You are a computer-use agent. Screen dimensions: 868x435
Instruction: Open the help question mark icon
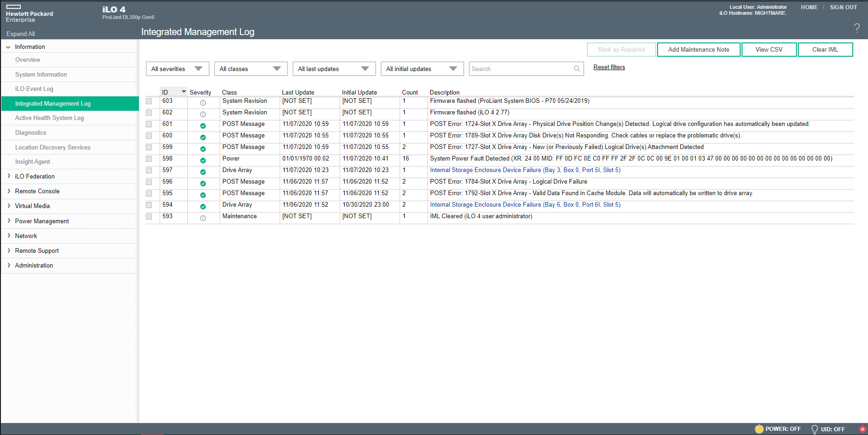coord(856,28)
